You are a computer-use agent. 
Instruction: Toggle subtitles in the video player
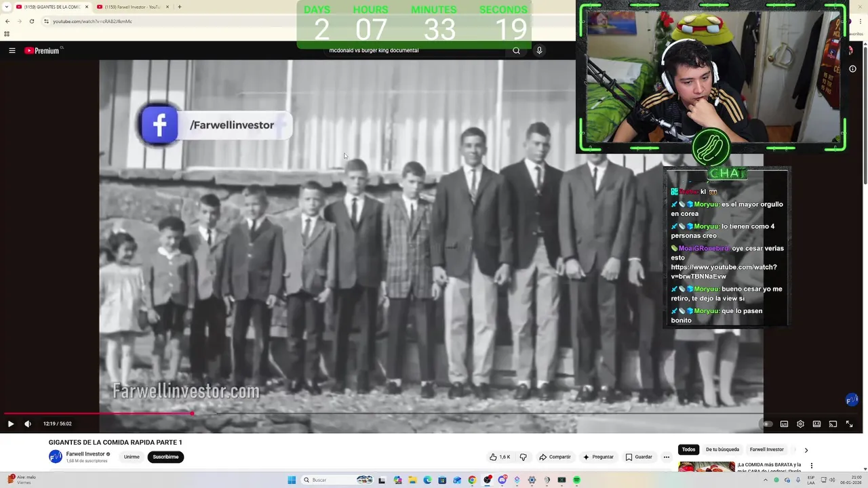[784, 424]
